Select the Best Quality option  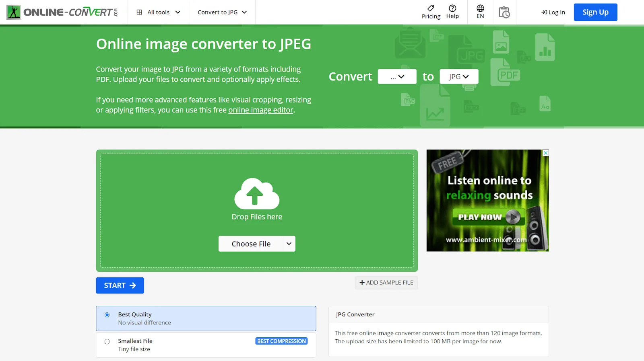pos(206,318)
